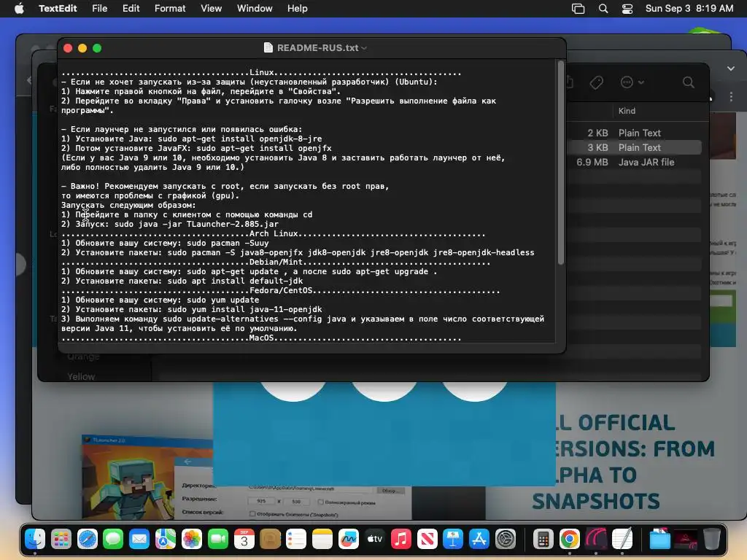Open the Downloads folder stack in Dock
The image size is (747, 560).
[x=659, y=539]
